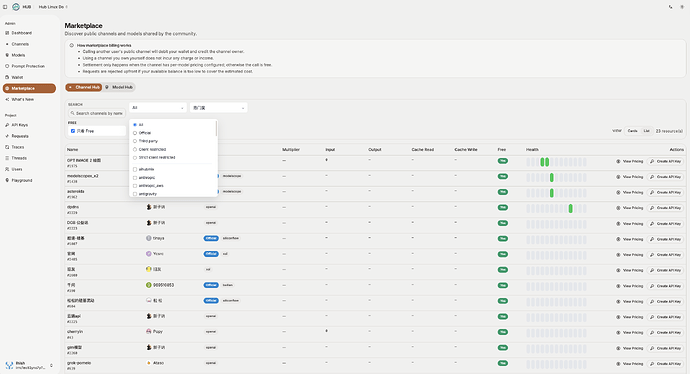Click the settings icon at far top-right
The width and height of the screenshot is (690, 374).
[x=682, y=7]
